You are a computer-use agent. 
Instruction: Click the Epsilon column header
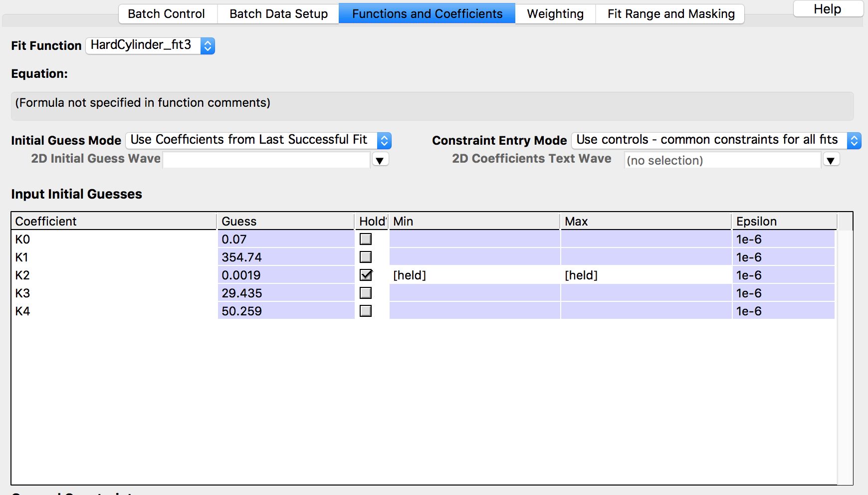pyautogui.click(x=784, y=221)
